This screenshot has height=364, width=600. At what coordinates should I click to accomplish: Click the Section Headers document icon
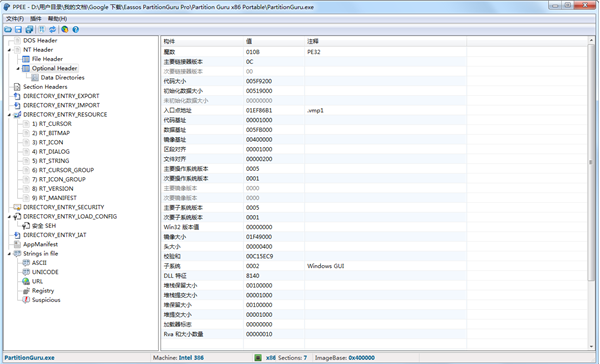17,87
